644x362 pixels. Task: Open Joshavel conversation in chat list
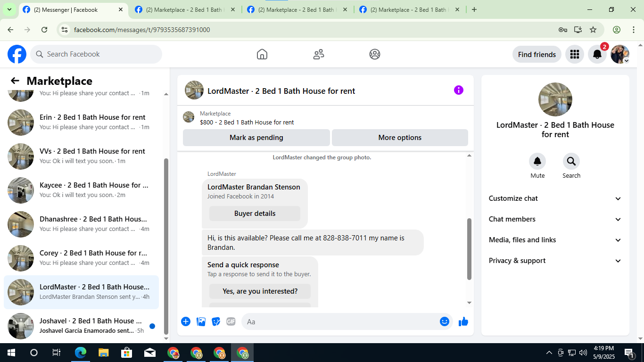click(x=81, y=326)
